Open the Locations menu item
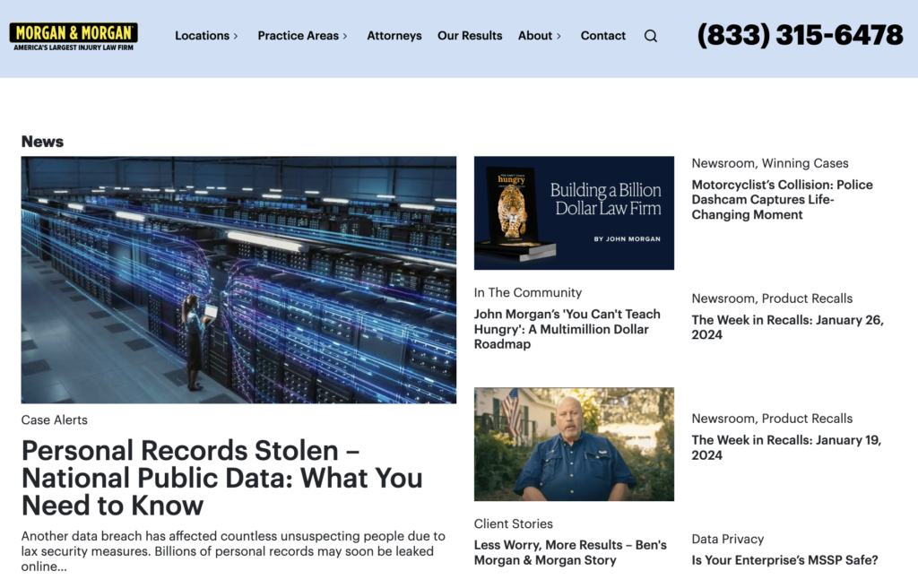918x588 pixels. tap(202, 36)
